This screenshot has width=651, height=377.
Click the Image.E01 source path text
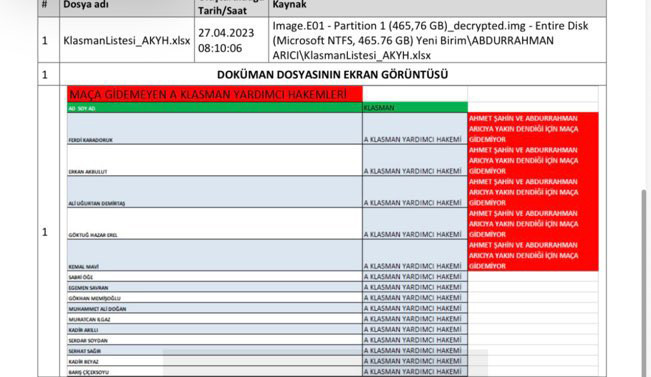430,41
